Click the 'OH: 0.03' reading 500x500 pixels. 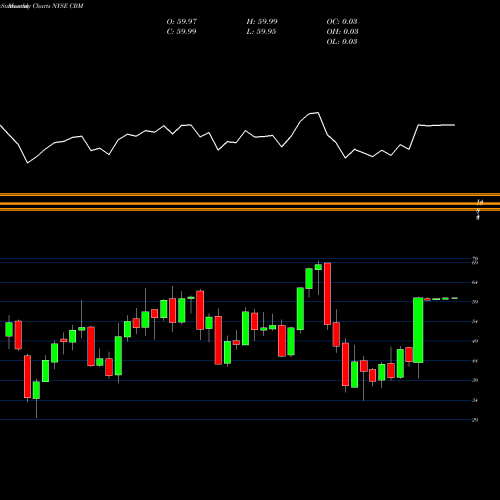click(342, 32)
